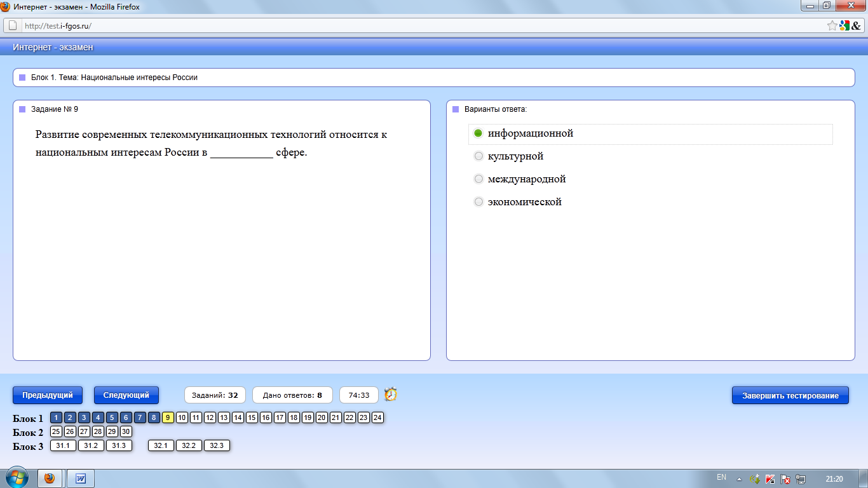
Task: Go to question 8 in Блок 1
Action: coord(154,417)
